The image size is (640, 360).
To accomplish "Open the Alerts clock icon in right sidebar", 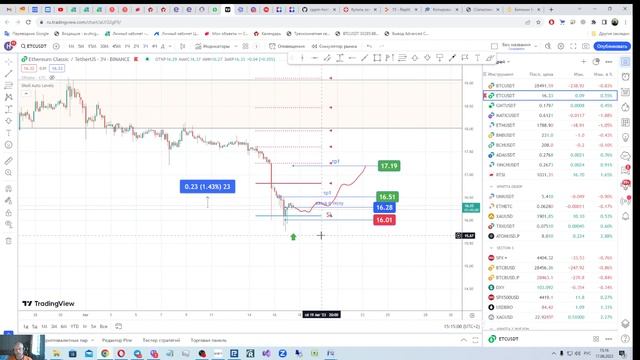I will [x=625, y=77].
